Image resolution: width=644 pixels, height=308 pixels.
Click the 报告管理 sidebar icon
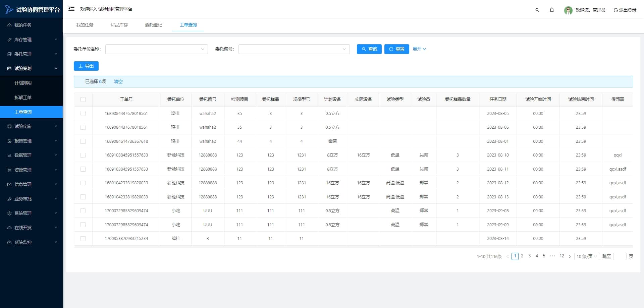tap(9, 141)
